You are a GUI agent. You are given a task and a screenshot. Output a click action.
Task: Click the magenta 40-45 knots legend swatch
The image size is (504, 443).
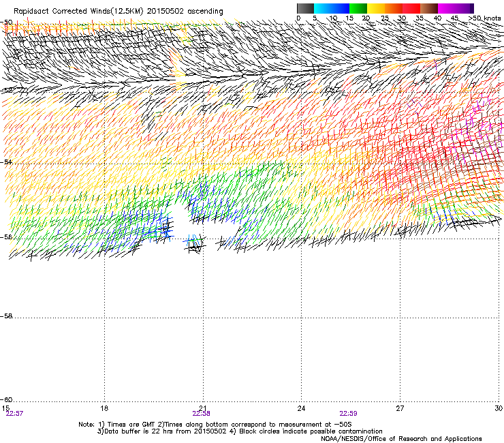click(x=447, y=8)
